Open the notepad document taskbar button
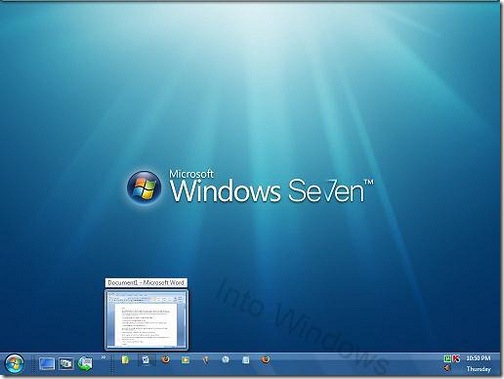This screenshot has height=379, width=504. point(246,360)
